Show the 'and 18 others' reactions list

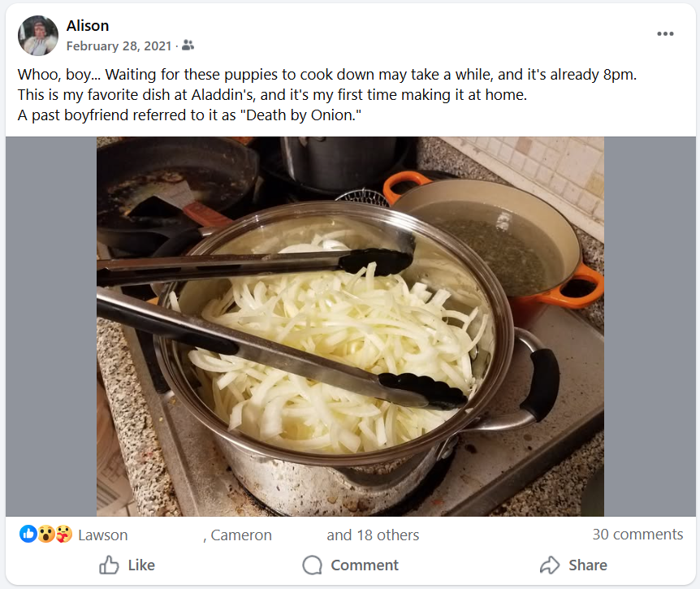tap(373, 535)
